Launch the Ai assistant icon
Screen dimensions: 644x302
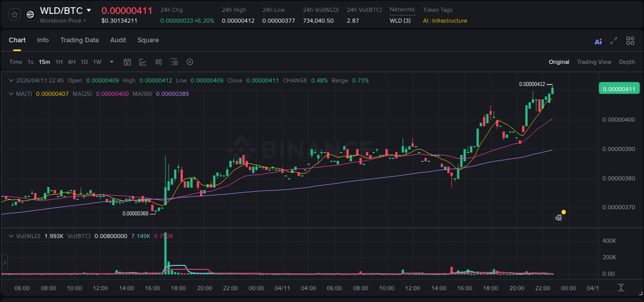coord(598,41)
